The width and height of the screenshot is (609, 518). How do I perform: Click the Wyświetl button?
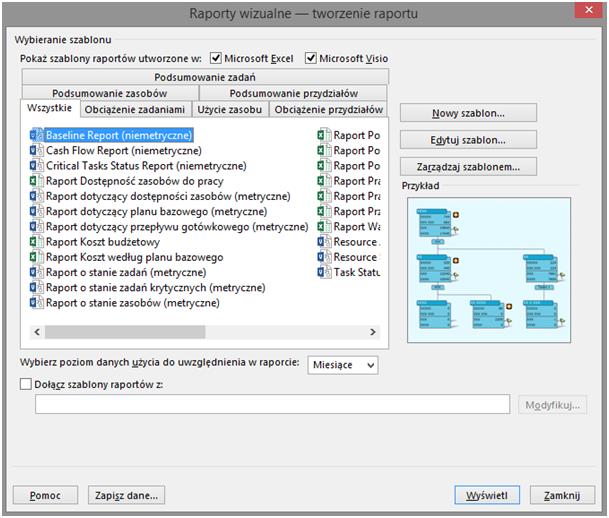click(487, 495)
